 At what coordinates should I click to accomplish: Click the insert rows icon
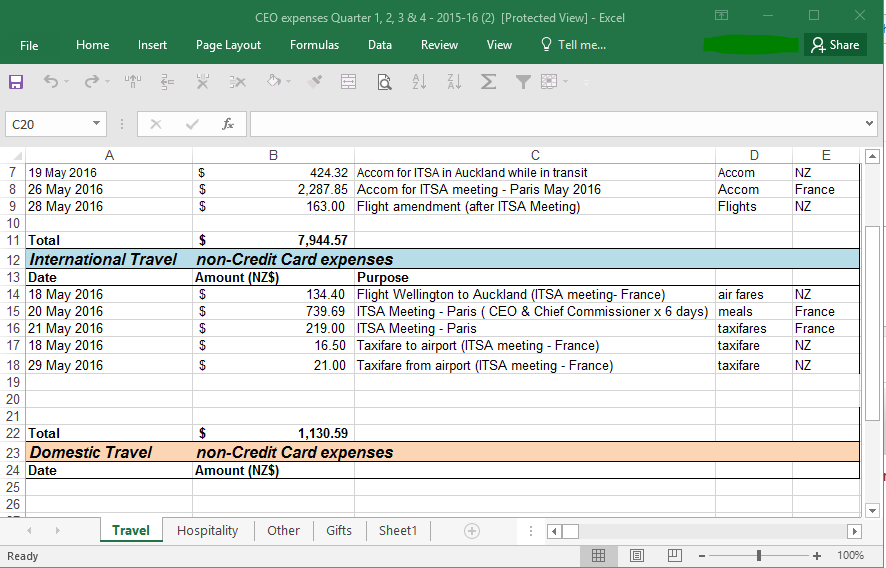click(x=167, y=83)
